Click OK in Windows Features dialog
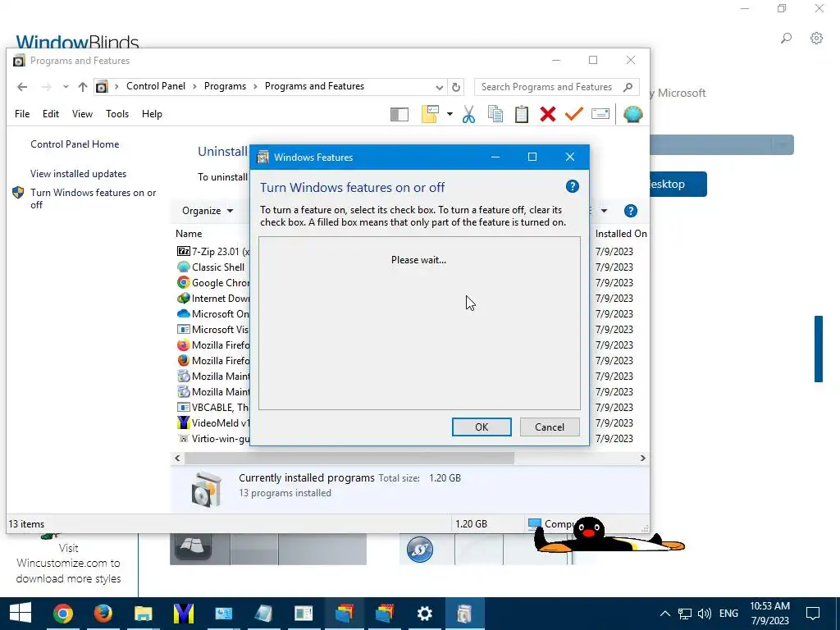 click(x=482, y=427)
